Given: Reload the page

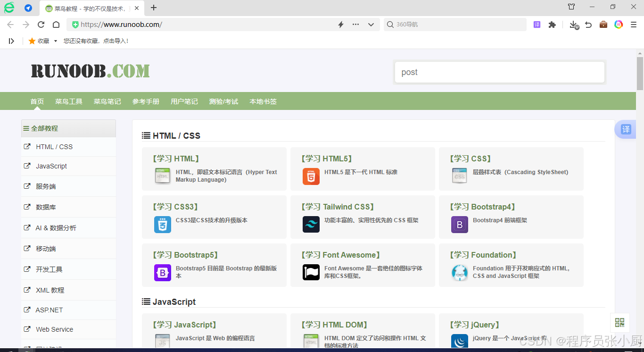Looking at the screenshot, I should [41, 25].
